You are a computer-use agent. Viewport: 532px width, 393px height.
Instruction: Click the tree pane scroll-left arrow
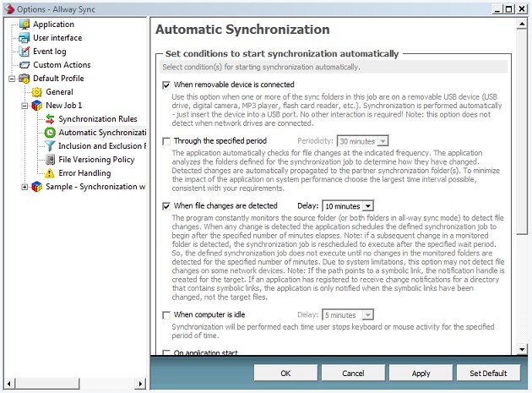click(9, 384)
